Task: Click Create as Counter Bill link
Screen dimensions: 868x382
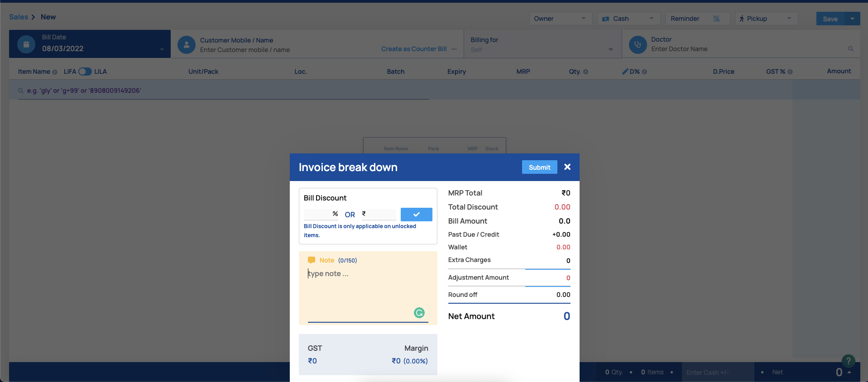Action: coord(414,49)
